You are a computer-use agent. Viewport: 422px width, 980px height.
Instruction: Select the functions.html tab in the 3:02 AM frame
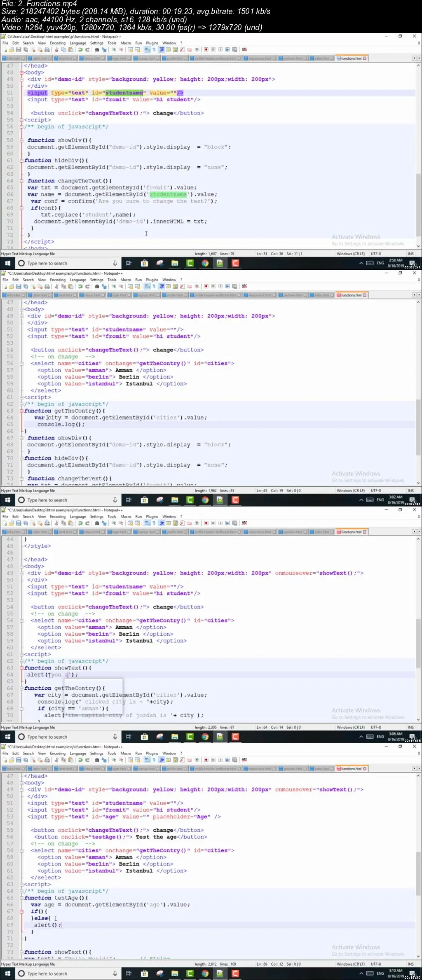point(351,295)
